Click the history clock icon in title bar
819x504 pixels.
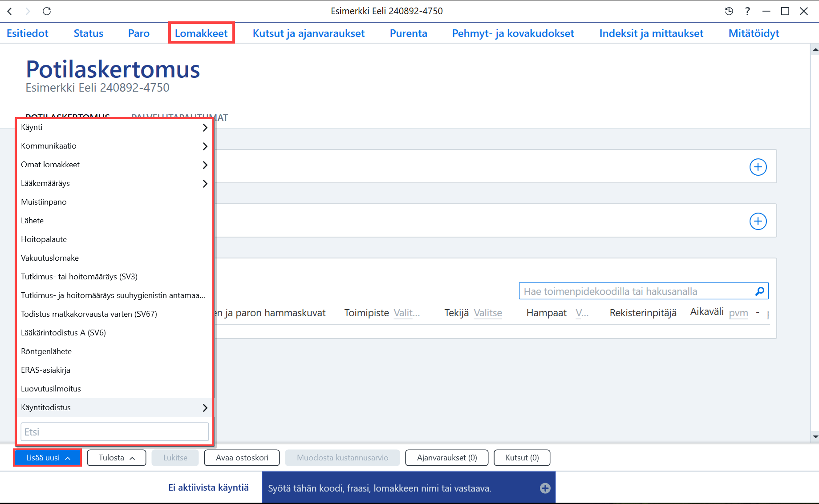[729, 11]
